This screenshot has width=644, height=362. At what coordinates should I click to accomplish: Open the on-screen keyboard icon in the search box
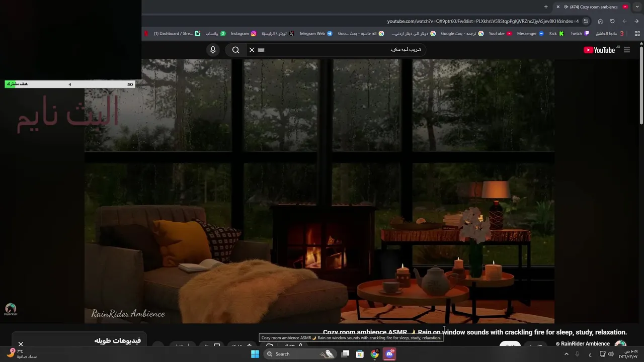click(x=261, y=50)
